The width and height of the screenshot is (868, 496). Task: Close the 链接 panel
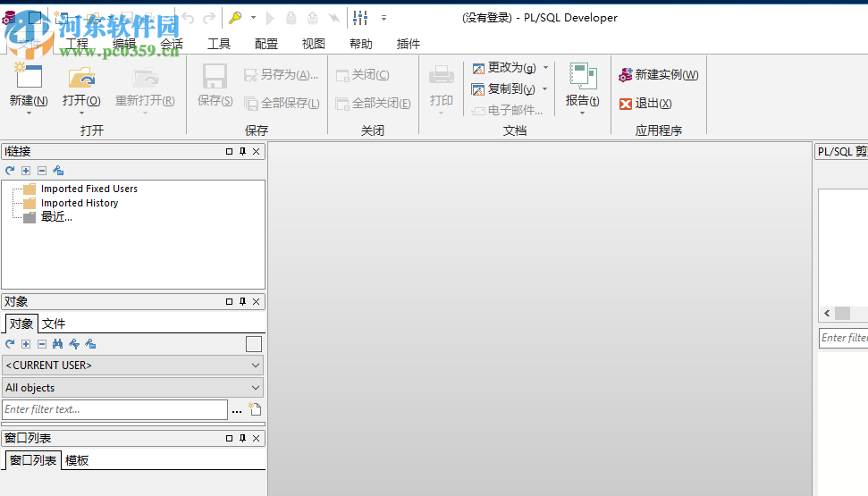click(x=257, y=152)
